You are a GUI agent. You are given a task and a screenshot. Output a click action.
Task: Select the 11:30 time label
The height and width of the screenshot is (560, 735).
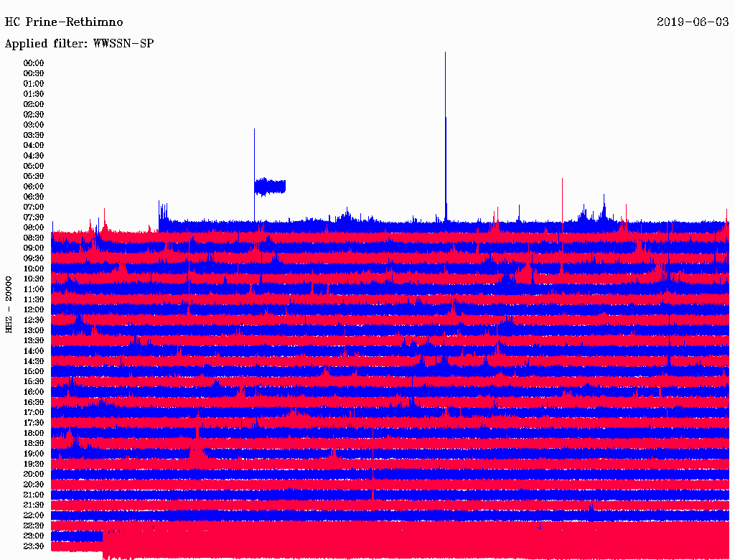[33, 299]
